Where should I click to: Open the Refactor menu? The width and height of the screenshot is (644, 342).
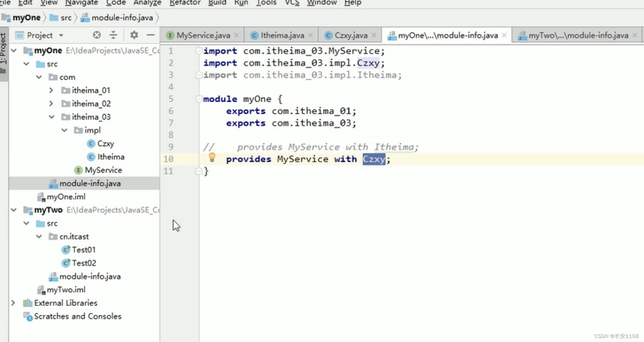185,3
